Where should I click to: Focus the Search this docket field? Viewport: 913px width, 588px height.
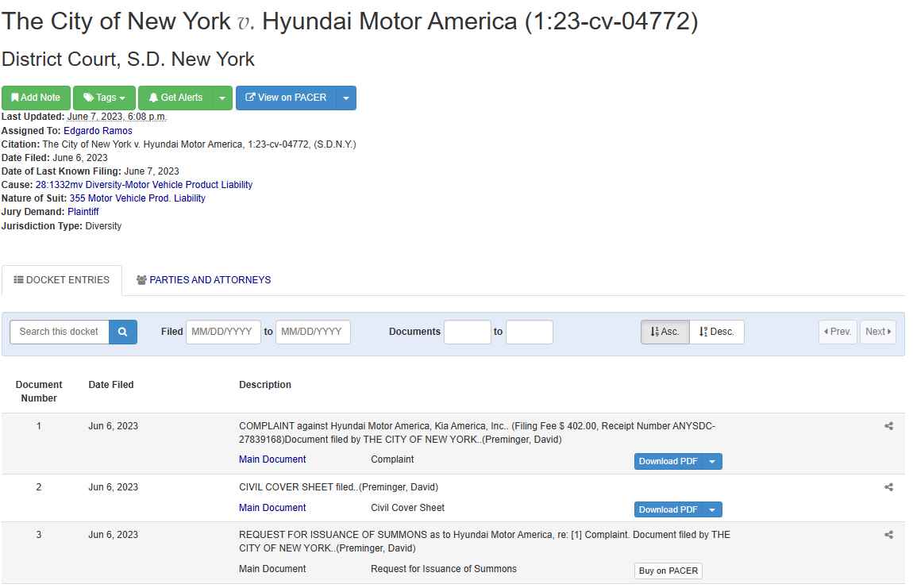click(x=60, y=332)
